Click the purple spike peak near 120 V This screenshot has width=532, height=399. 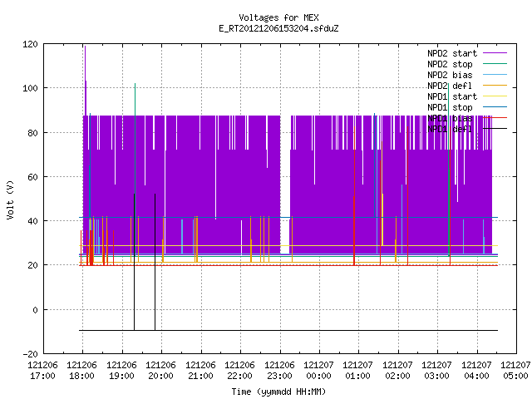pos(85,47)
